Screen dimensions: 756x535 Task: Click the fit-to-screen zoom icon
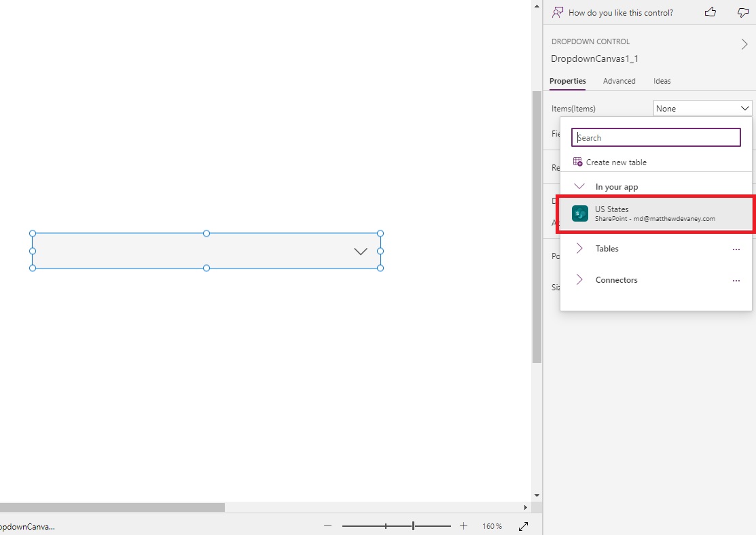pos(523,525)
